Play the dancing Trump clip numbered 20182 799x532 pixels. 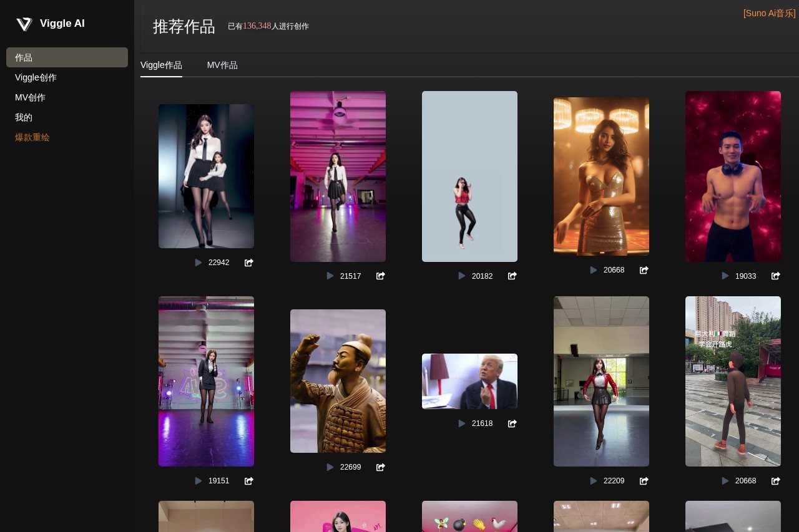pos(462,276)
